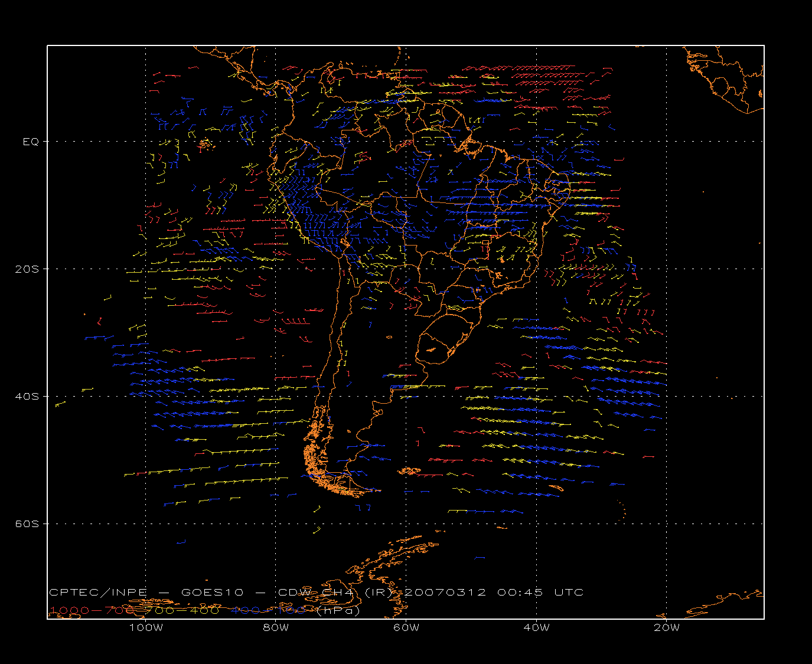Click the 80W longitude label
The height and width of the screenshot is (664, 812).
[276, 627]
